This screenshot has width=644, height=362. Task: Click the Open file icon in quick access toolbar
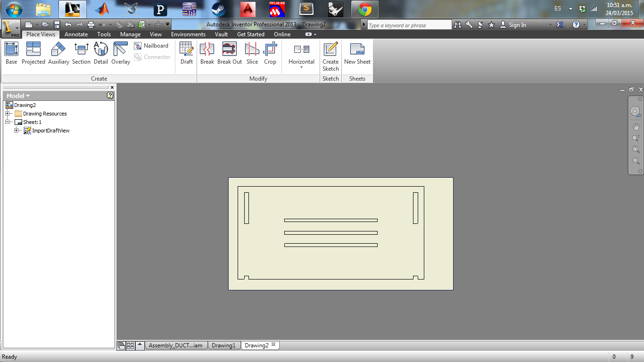[x=46, y=25]
